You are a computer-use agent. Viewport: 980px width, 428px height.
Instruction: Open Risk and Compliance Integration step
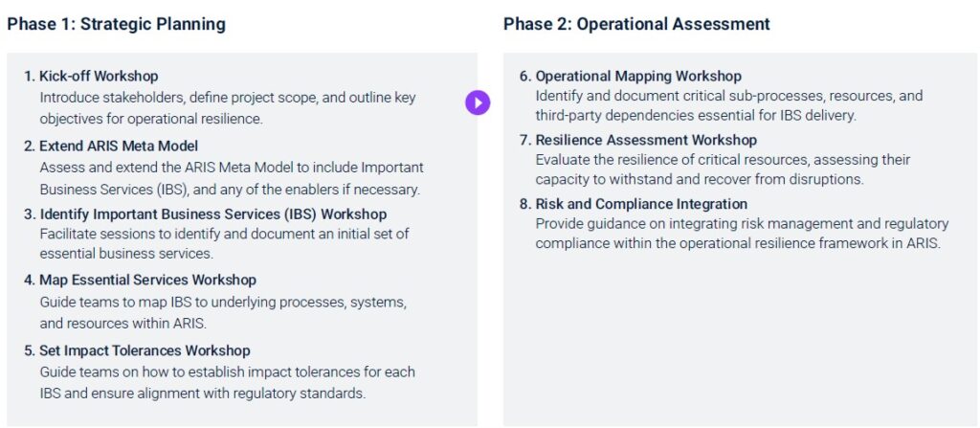tap(634, 204)
